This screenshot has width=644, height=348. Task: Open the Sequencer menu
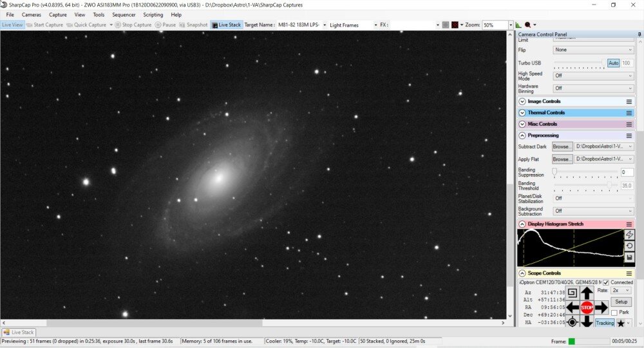coord(124,15)
